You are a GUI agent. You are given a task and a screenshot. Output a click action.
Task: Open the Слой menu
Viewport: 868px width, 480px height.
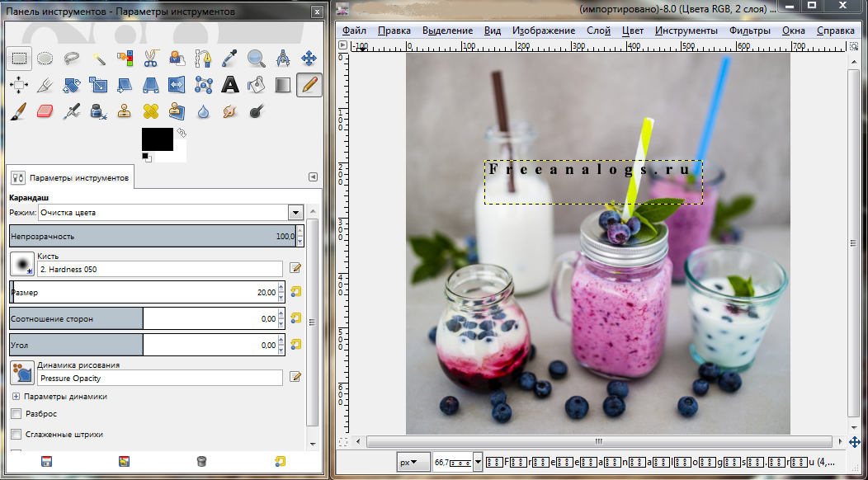coord(598,31)
